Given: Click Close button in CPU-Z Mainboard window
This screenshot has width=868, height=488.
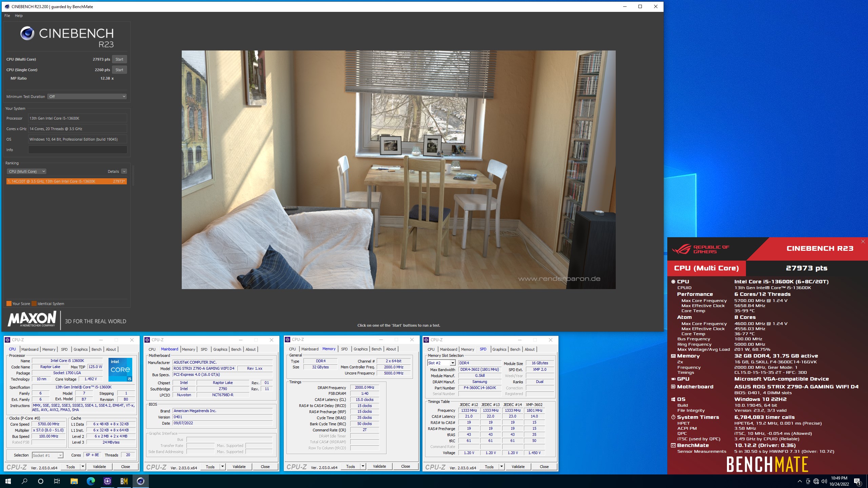Looking at the screenshot, I should (x=265, y=467).
